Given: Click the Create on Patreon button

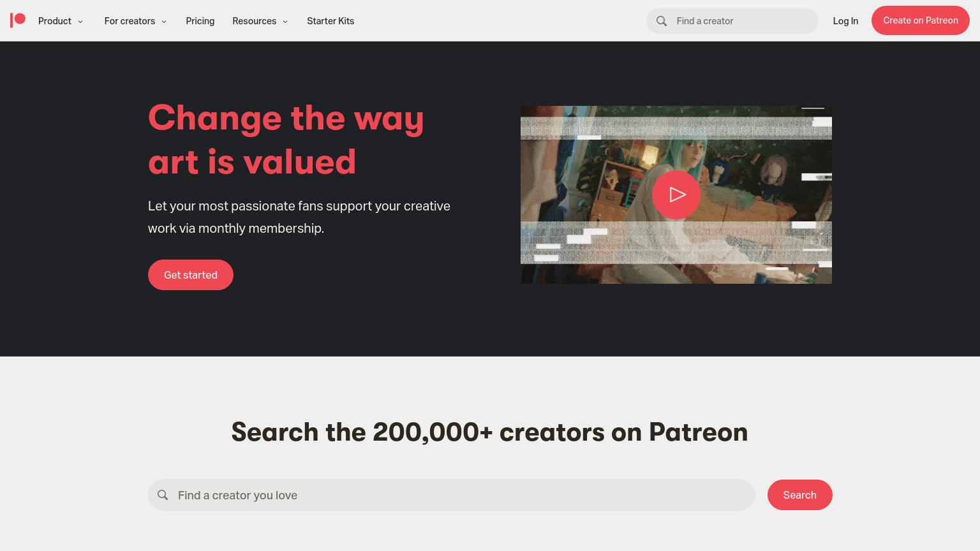Looking at the screenshot, I should tap(920, 20).
